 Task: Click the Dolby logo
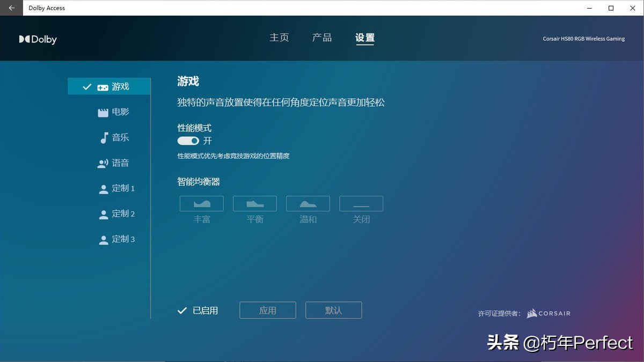click(x=38, y=39)
